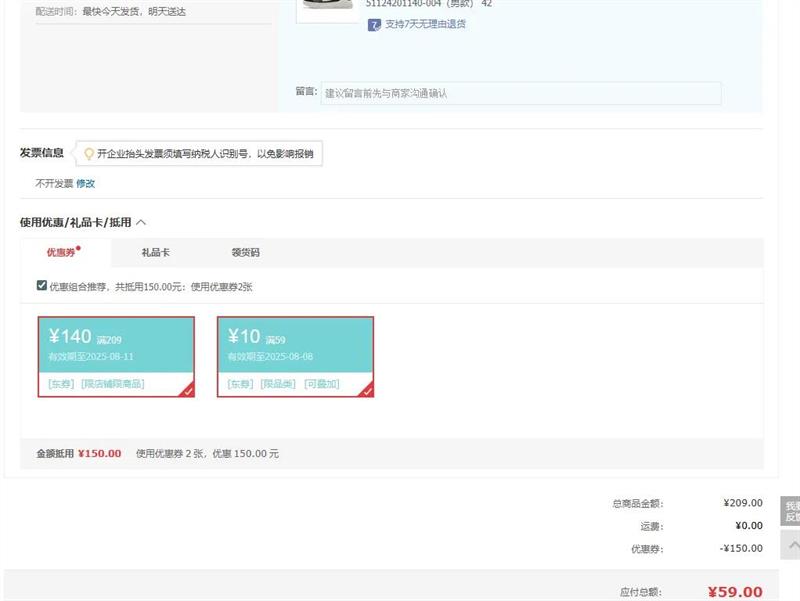This screenshot has height=601, width=800.
Task: Uncheck the 优惠组合推荐 checkbox
Action: pos(42,286)
